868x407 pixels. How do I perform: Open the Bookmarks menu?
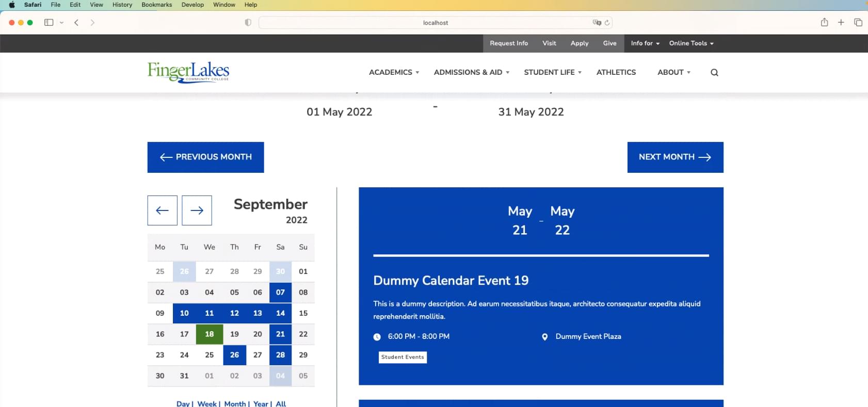(x=157, y=5)
